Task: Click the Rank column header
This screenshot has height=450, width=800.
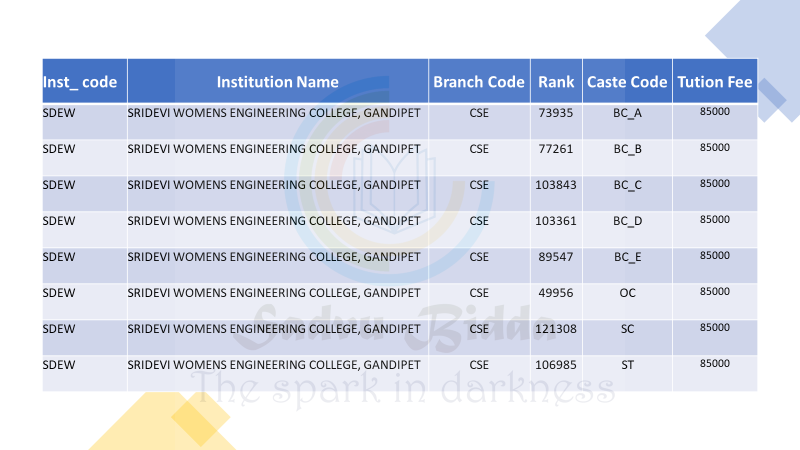Action: point(556,82)
